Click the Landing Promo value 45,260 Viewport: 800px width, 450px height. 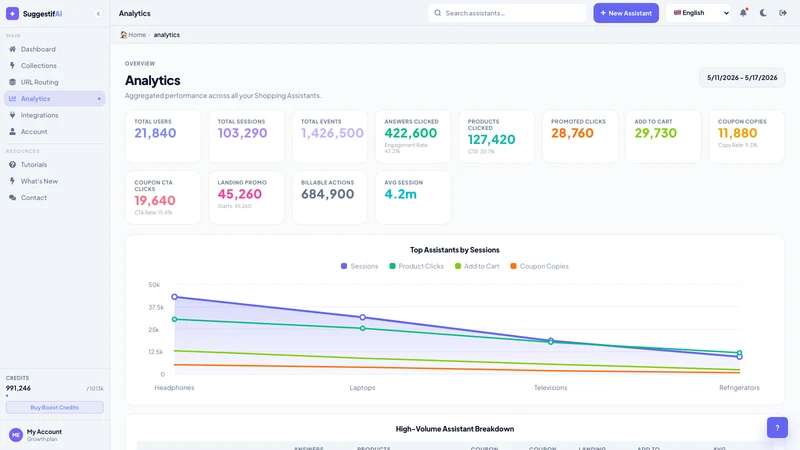point(239,194)
